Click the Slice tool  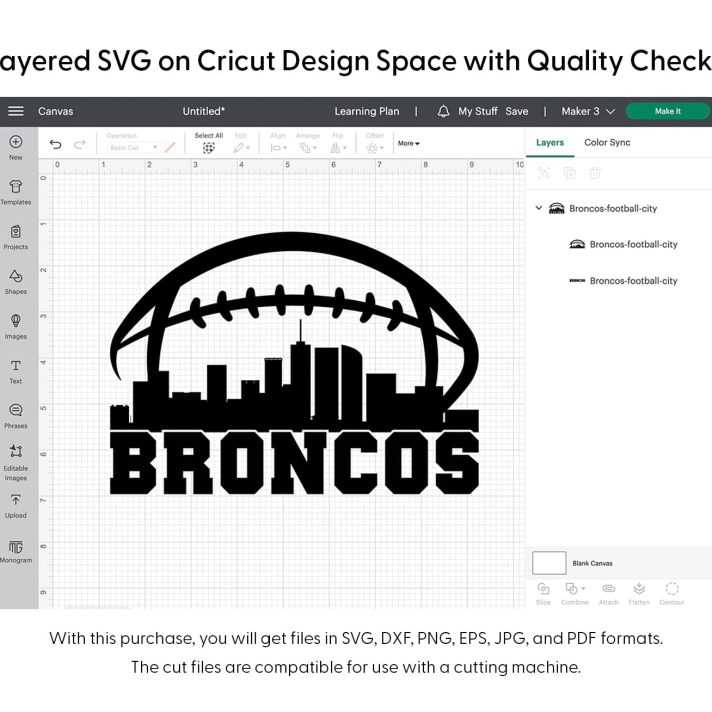tap(543, 594)
